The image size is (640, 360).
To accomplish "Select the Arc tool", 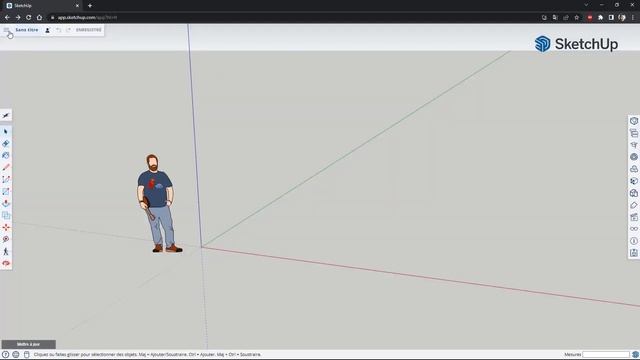I will pyautogui.click(x=6, y=180).
